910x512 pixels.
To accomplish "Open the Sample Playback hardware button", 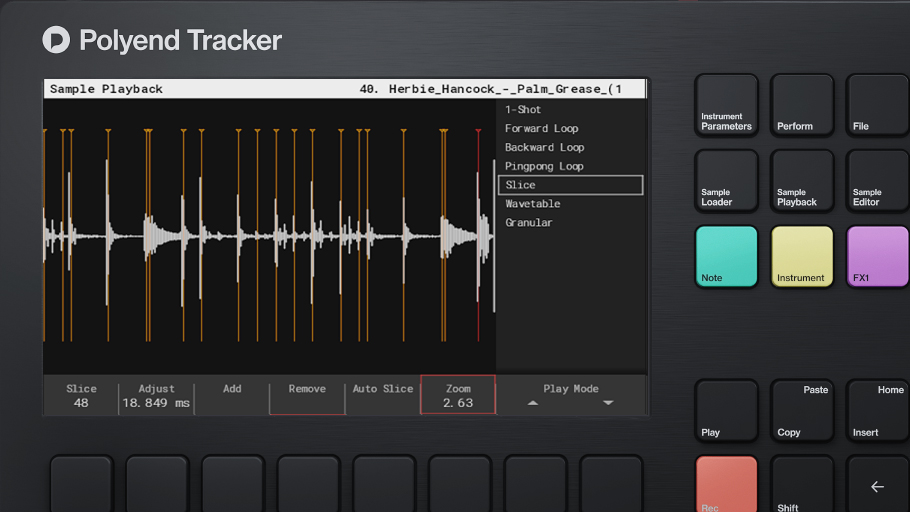I will [x=802, y=181].
